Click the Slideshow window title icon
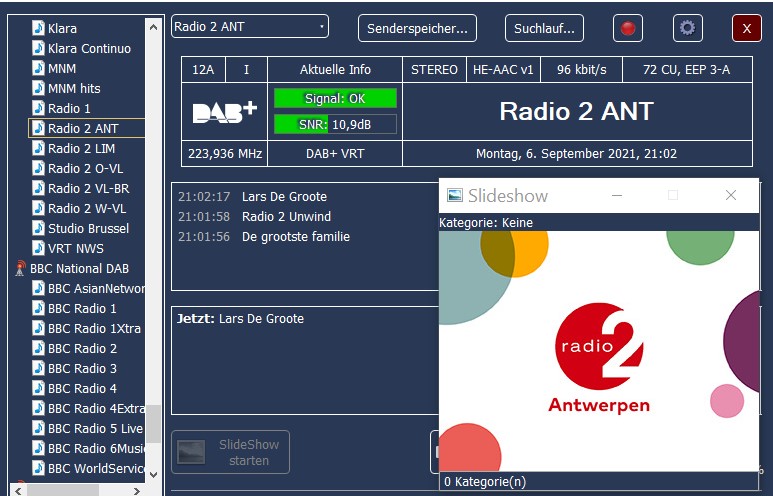The height and width of the screenshot is (496, 773). (x=455, y=195)
